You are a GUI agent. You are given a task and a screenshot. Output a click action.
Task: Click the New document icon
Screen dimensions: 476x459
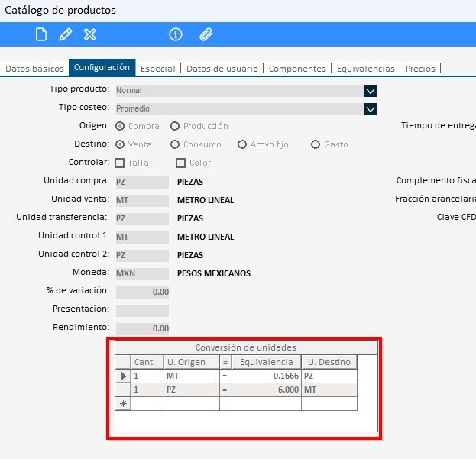41,34
